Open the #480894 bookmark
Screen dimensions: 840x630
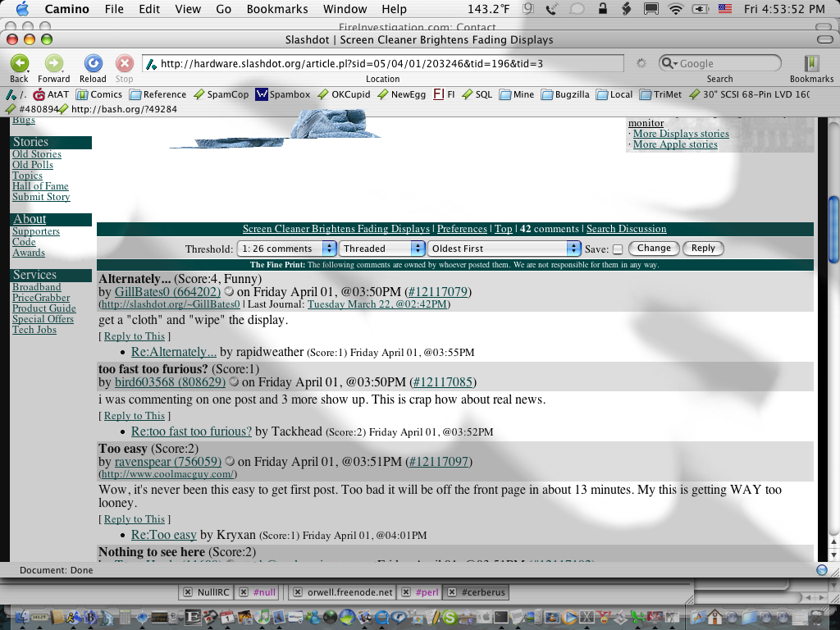32,109
